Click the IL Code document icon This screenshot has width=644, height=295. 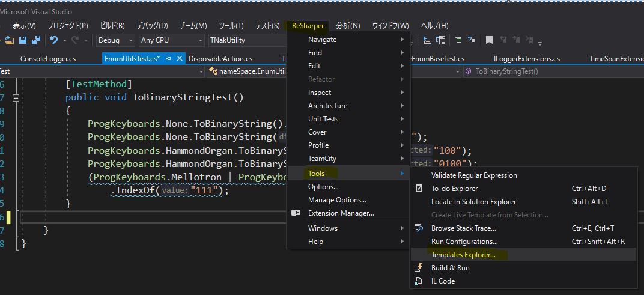point(419,281)
